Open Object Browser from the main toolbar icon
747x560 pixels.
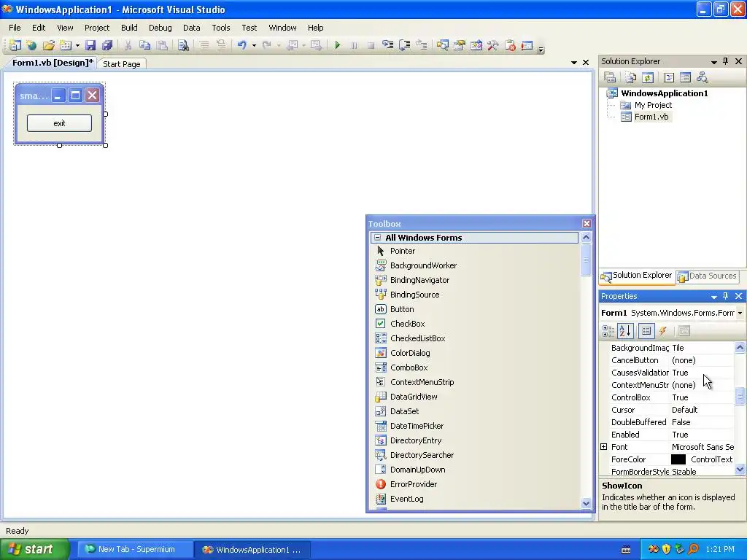(x=476, y=45)
